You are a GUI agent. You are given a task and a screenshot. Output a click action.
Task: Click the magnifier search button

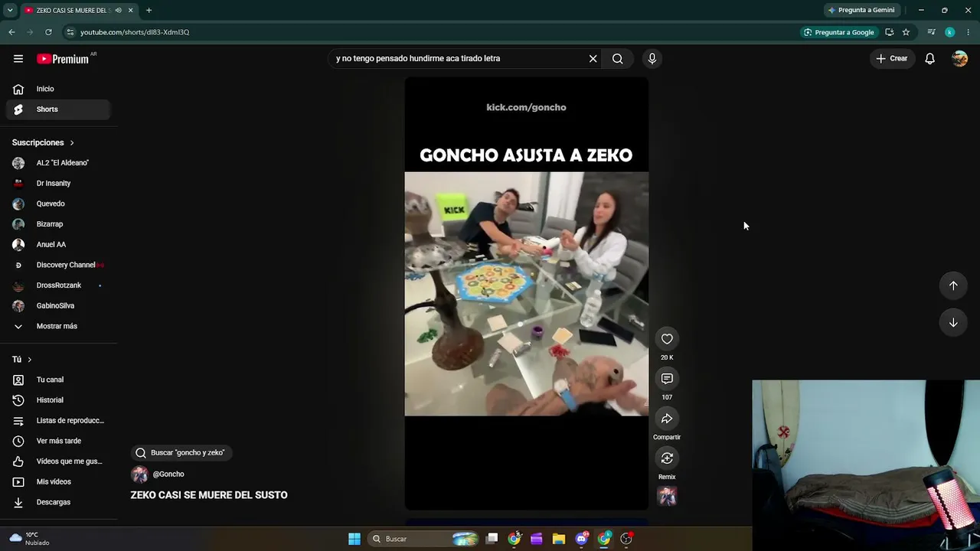coord(617,59)
